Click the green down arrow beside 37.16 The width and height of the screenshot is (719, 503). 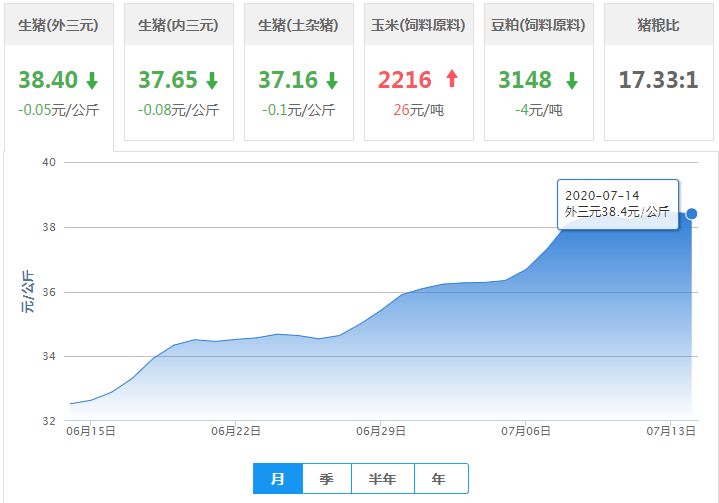click(331, 81)
